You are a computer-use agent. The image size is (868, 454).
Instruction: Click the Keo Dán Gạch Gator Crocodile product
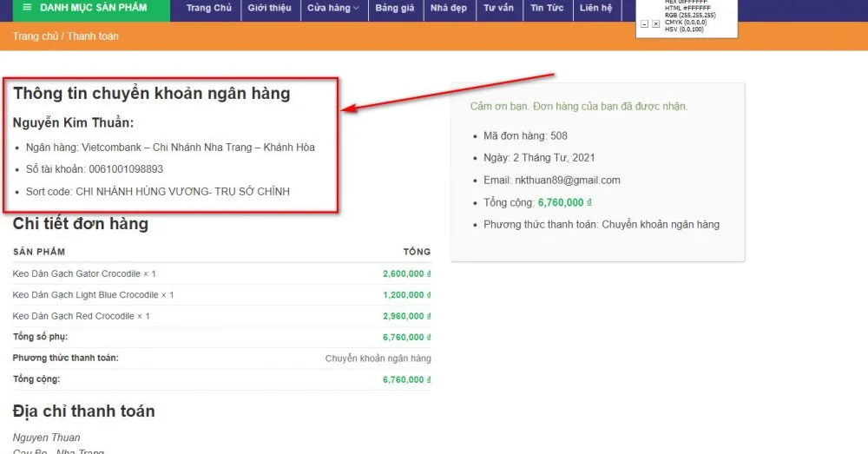point(77,273)
